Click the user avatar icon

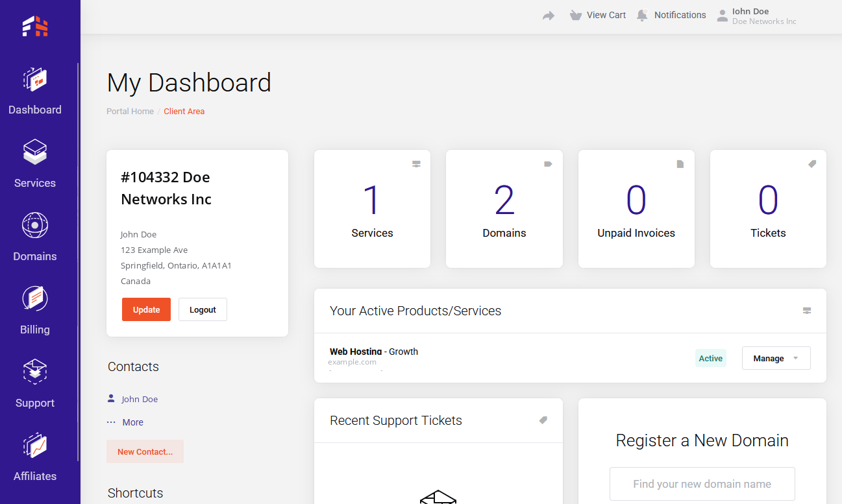click(x=723, y=16)
